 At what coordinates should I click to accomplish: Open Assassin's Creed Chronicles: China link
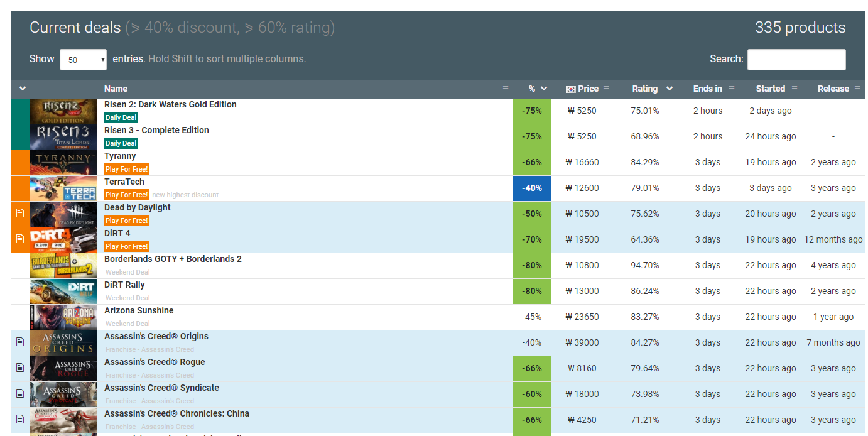[x=176, y=413]
